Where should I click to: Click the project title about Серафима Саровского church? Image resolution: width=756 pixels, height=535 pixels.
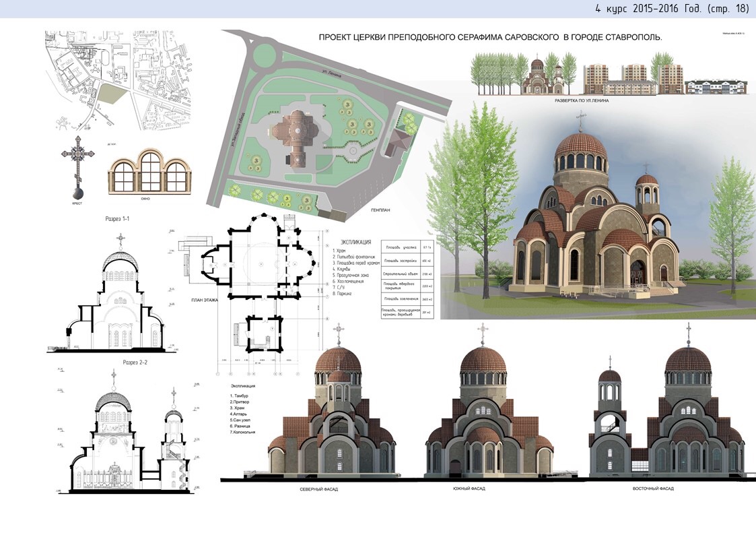[490, 38]
